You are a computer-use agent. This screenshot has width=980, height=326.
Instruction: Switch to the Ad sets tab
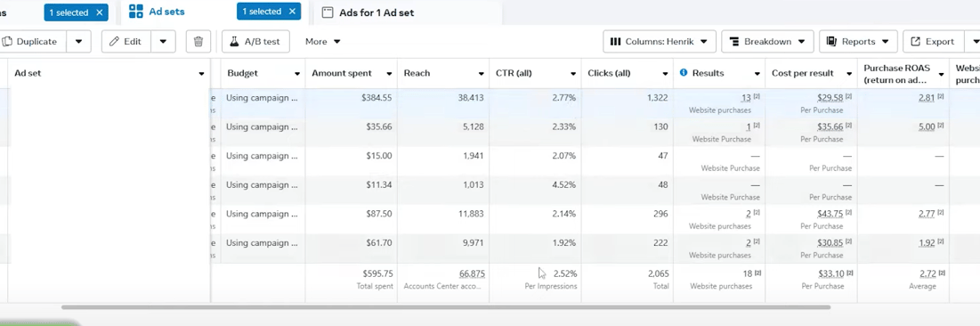[x=166, y=12]
